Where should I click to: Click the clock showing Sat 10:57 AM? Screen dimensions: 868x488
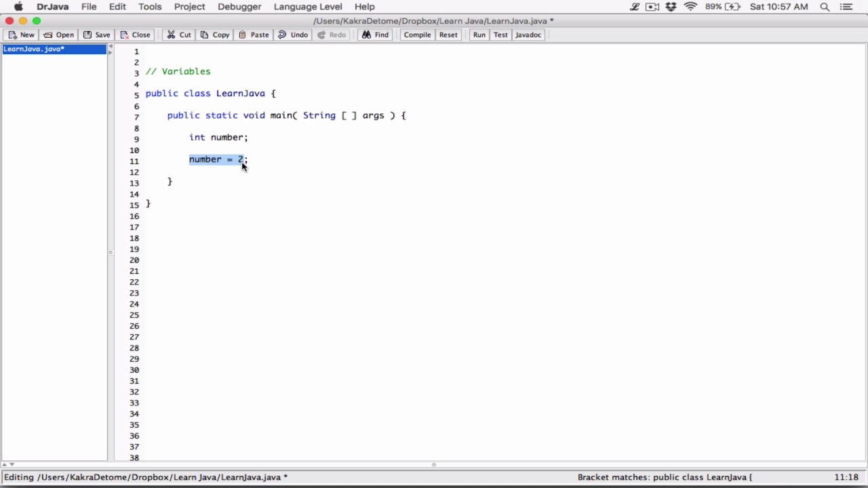pyautogui.click(x=779, y=7)
